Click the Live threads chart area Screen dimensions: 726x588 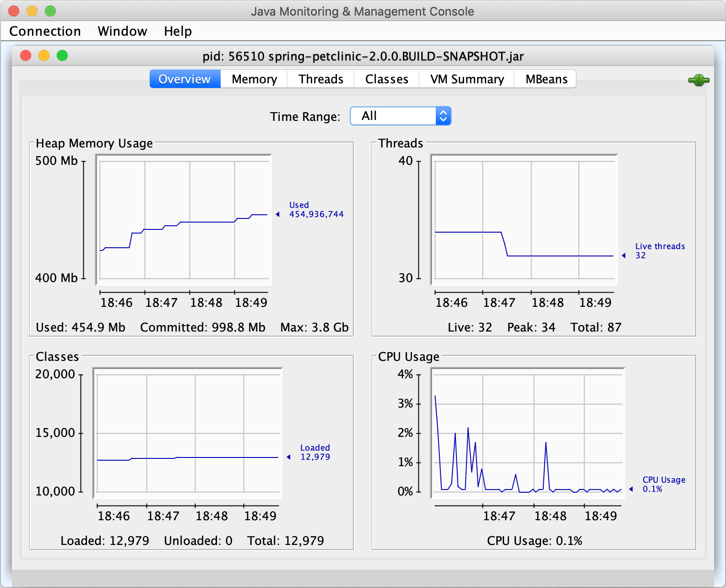click(524, 220)
